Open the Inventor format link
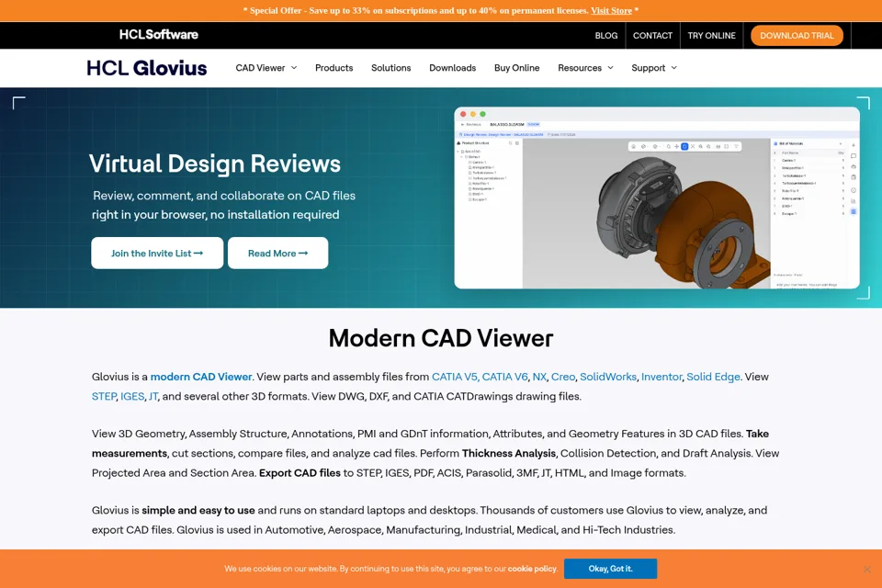The height and width of the screenshot is (588, 882). pyautogui.click(x=661, y=377)
